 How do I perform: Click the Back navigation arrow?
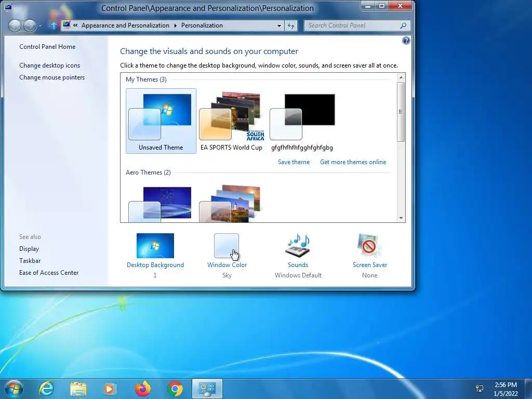click(x=15, y=25)
